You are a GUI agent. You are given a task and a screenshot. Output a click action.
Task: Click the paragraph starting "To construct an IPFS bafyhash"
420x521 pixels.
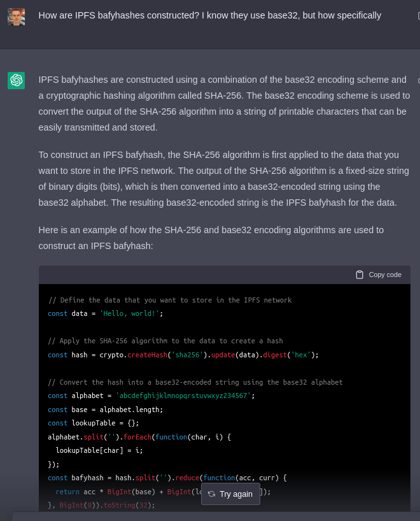pos(224,178)
